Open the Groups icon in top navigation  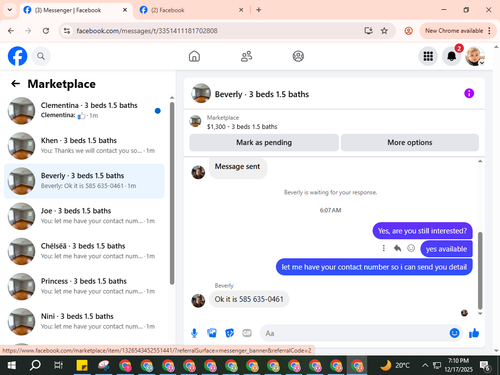(298, 56)
